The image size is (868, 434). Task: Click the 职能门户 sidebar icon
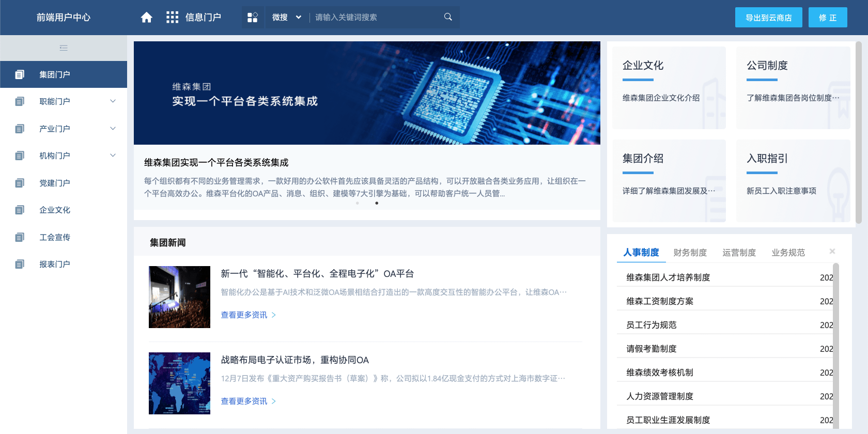[20, 101]
